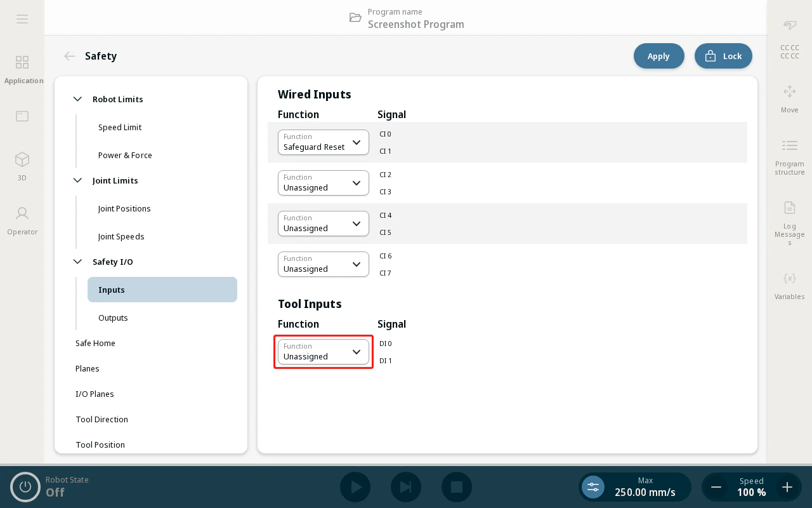
Task: Open the Move panel
Action: pos(790,99)
